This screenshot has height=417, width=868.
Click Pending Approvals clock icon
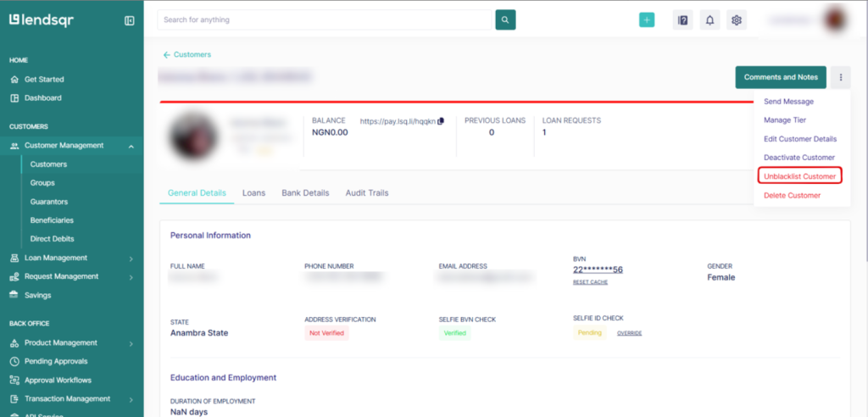(x=15, y=362)
